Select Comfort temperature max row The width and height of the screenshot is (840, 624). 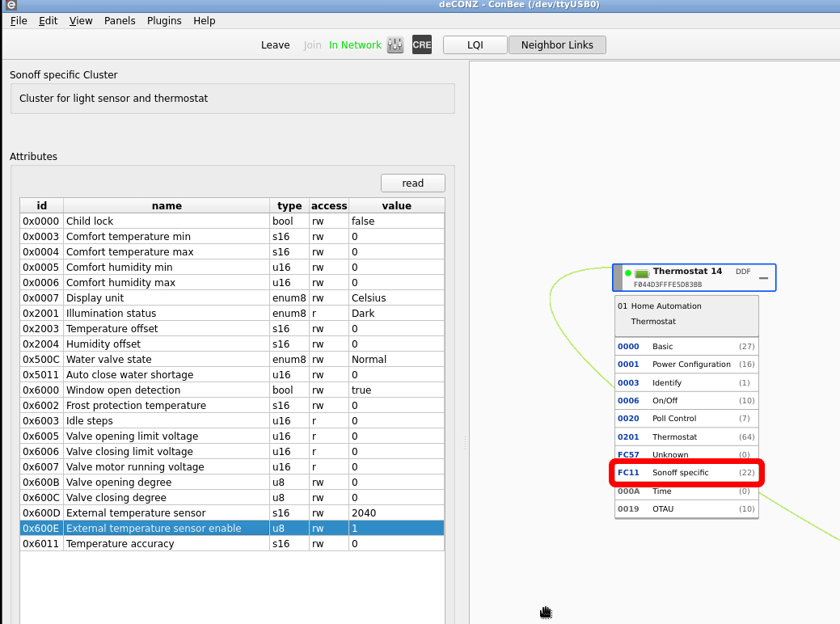(x=232, y=251)
